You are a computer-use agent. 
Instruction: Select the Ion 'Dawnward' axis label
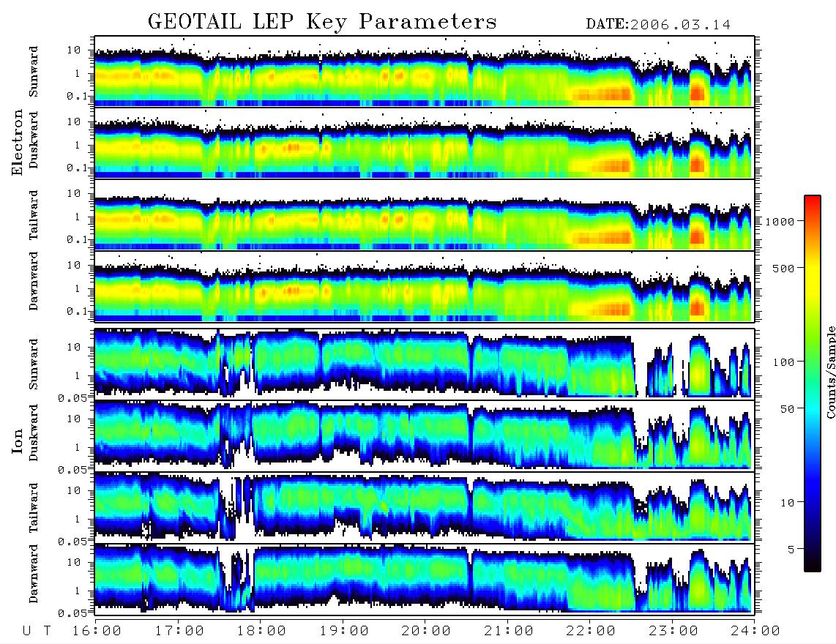(x=34, y=574)
